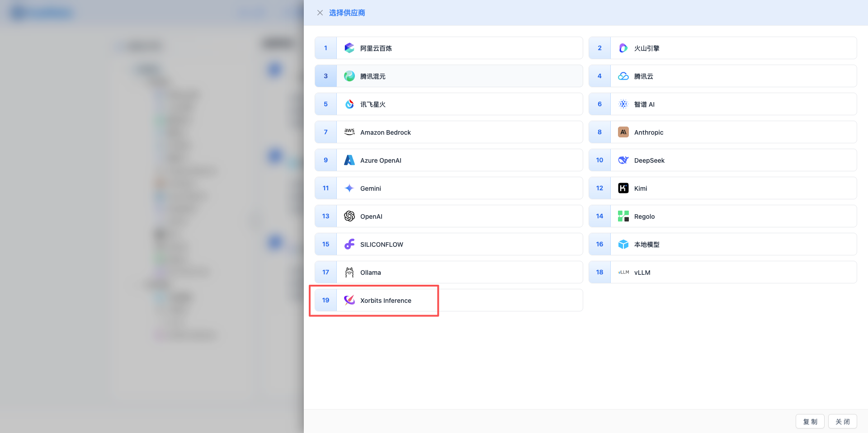Click the Amazon Bedrock aws icon
The image size is (868, 433).
point(349,132)
